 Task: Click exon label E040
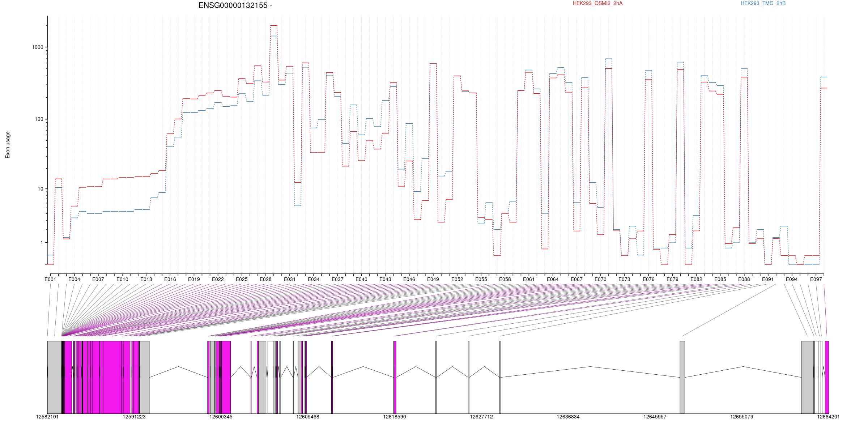coord(361,279)
